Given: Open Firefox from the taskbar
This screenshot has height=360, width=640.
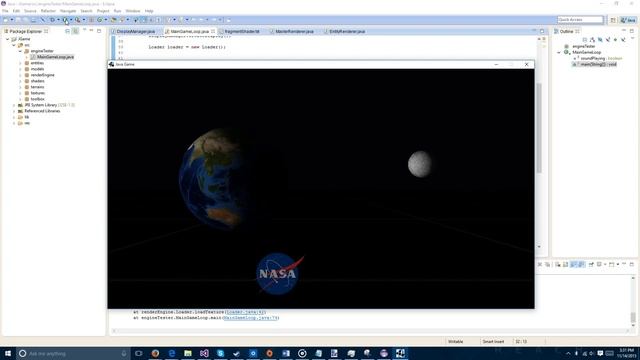Looking at the screenshot, I should click(155, 353).
